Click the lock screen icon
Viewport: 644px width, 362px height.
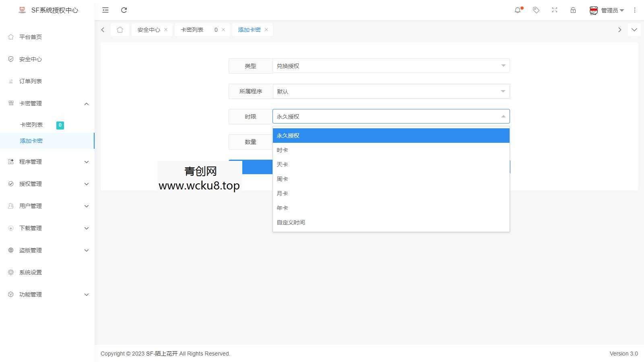(573, 10)
